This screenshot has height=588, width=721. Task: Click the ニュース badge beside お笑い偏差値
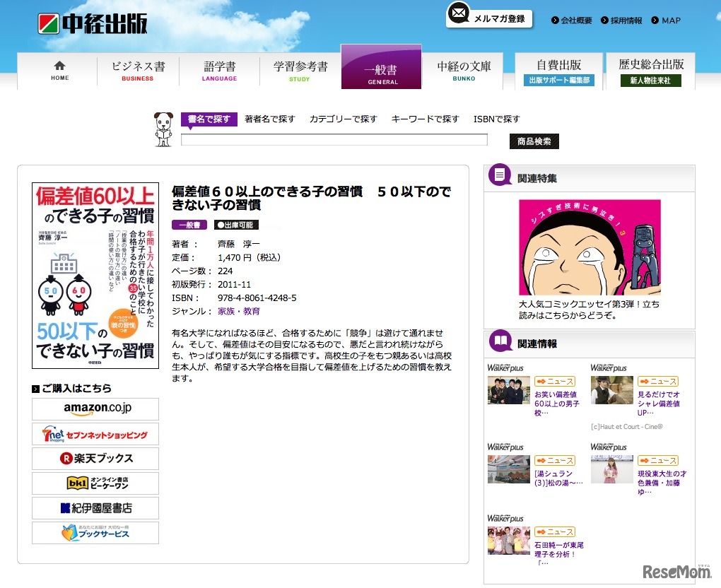(x=555, y=382)
